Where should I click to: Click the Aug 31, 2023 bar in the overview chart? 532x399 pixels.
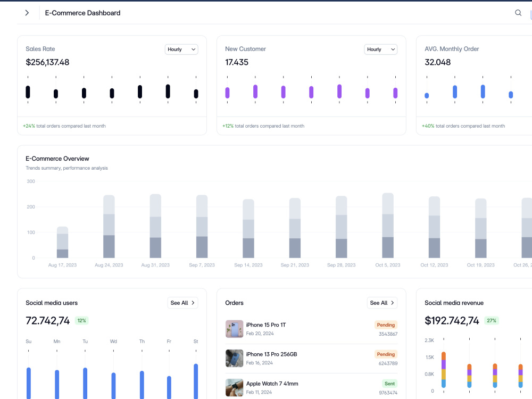click(x=155, y=226)
